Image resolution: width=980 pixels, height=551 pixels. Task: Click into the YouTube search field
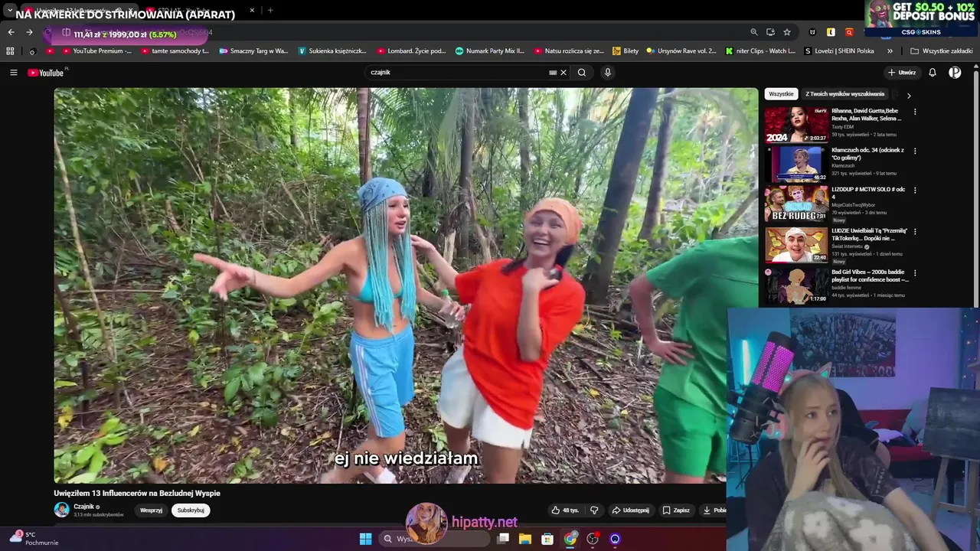458,73
